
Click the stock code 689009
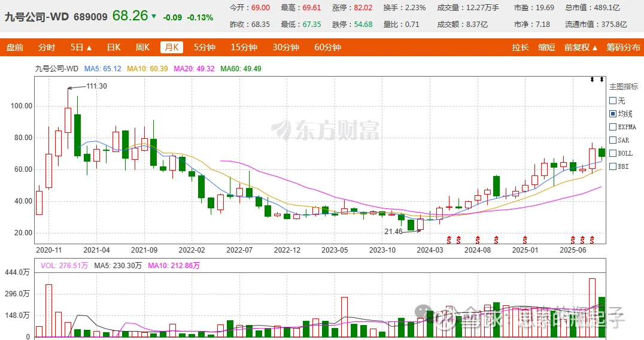click(x=90, y=17)
